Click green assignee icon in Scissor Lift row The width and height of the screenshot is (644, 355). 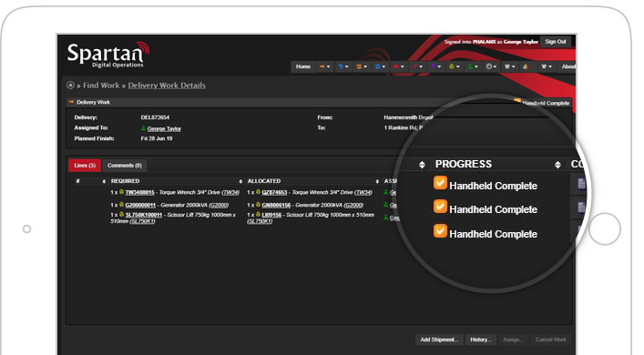tap(385, 218)
